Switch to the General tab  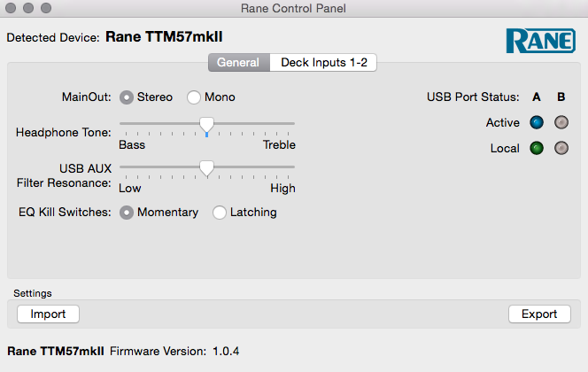point(237,63)
